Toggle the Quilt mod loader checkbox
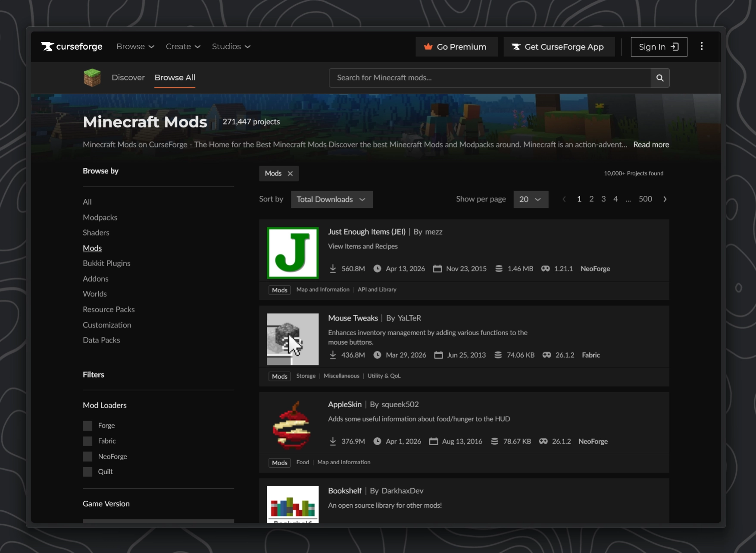 point(87,472)
